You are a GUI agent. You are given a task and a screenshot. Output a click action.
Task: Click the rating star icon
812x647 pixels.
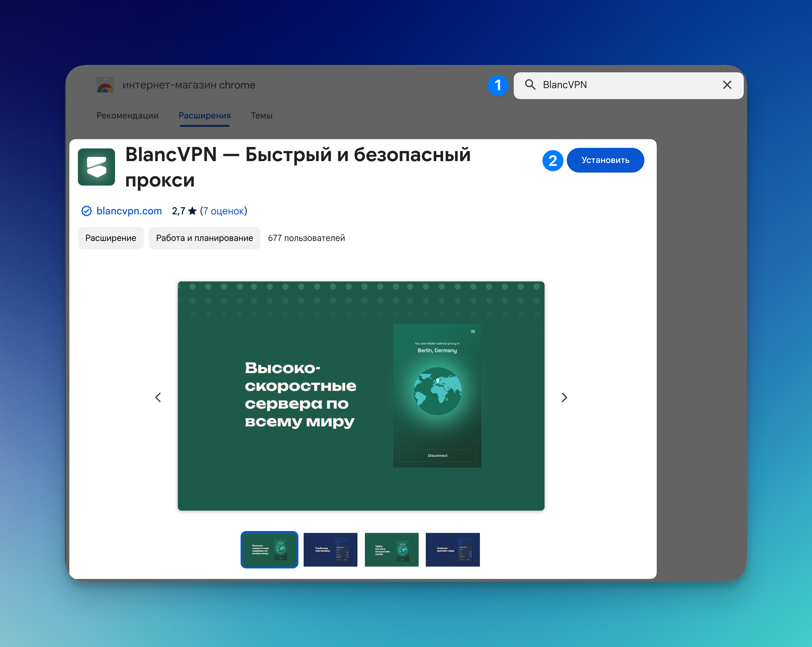[192, 211]
